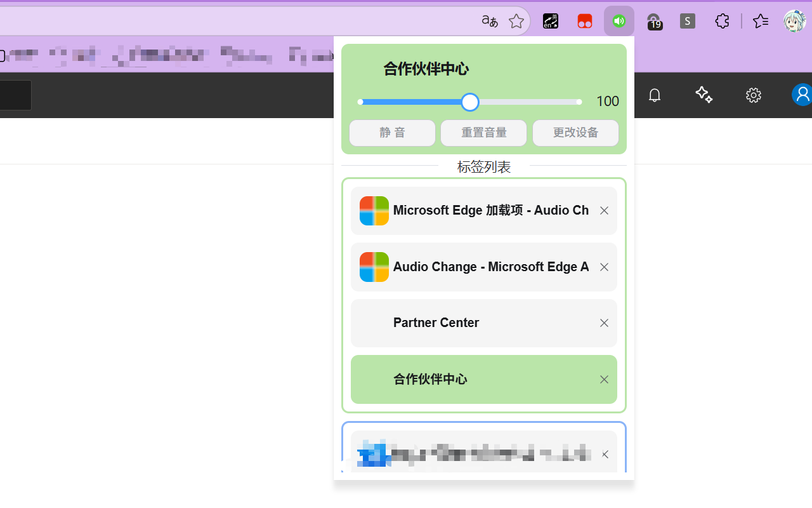The image size is (812, 508).
Task: Open the browser profile avatar
Action: click(794, 21)
